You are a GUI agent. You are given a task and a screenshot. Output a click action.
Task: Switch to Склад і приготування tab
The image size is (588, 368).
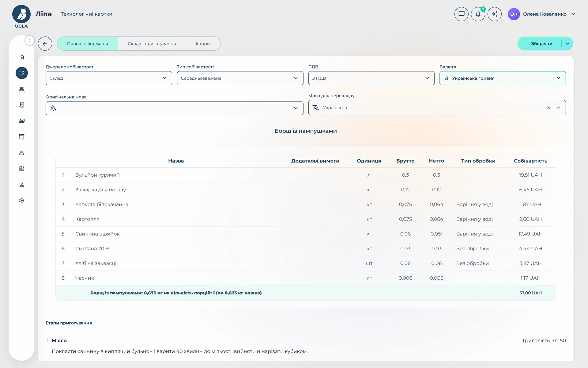pos(152,44)
